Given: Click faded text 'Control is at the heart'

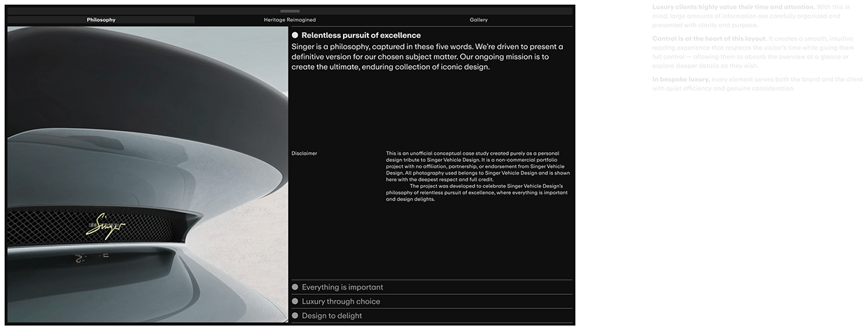Looking at the screenshot, I should point(753,53).
